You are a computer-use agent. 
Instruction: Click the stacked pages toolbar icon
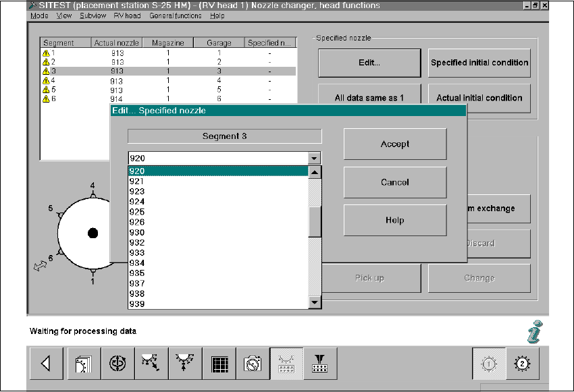[x=84, y=364]
